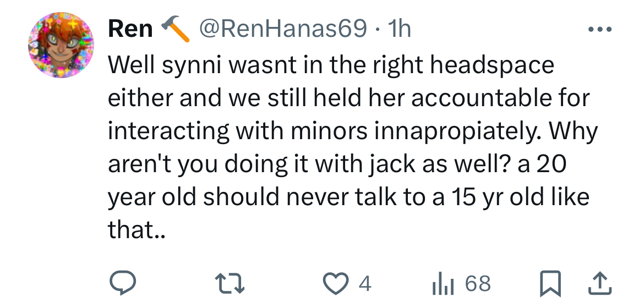Viewport: 644px width, 308px height.
Task: Click the display name Ren
Action: tap(130, 29)
